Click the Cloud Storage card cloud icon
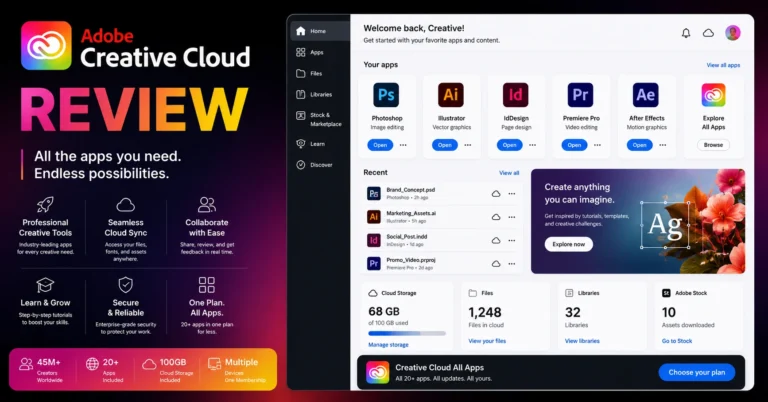The image size is (768, 402). 373,293
